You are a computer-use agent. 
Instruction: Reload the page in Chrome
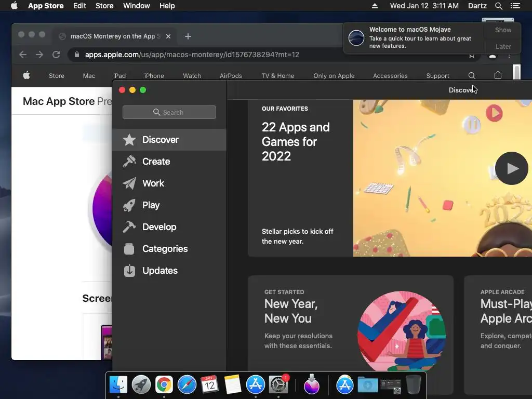[56, 55]
